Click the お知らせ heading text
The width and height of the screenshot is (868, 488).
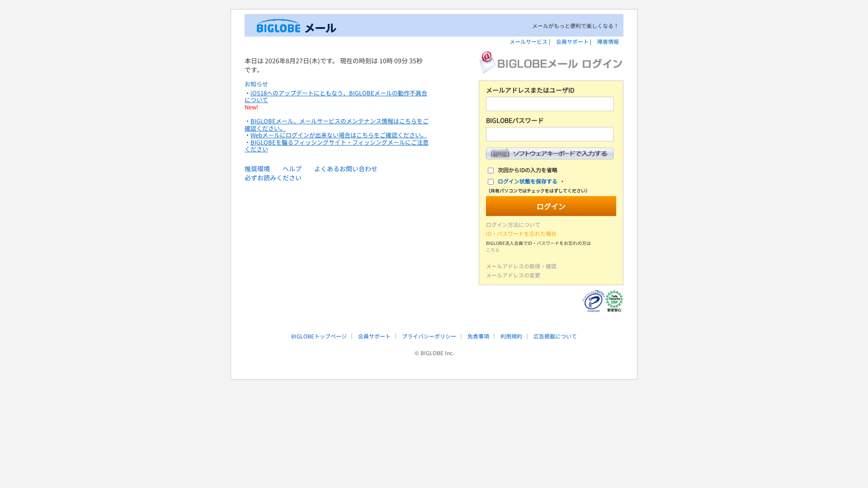point(256,84)
